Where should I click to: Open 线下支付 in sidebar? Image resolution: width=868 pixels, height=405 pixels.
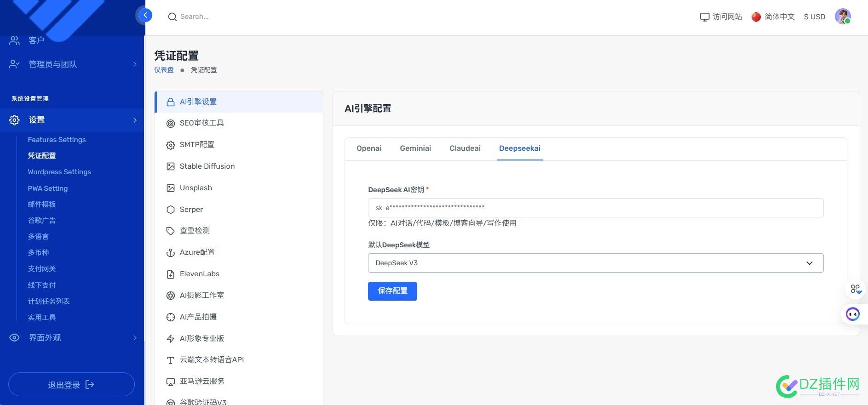[x=42, y=285]
